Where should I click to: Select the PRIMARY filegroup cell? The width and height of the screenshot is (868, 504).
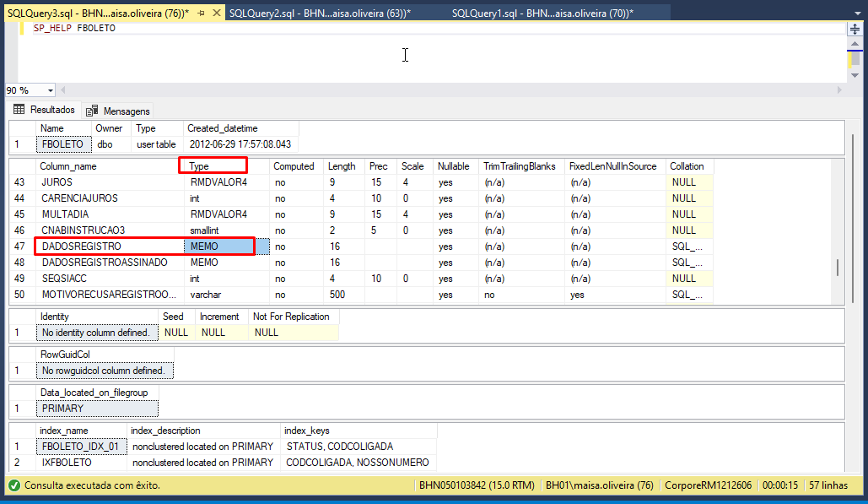click(x=97, y=409)
